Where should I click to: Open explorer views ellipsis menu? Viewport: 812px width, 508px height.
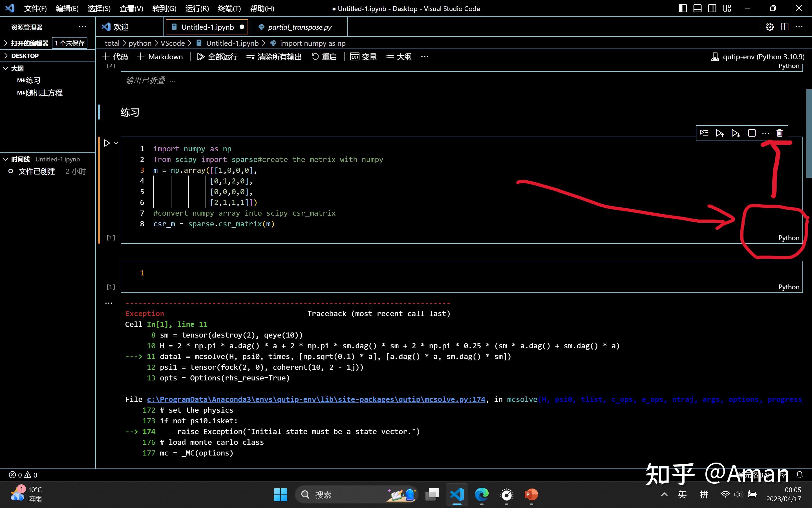(82, 27)
